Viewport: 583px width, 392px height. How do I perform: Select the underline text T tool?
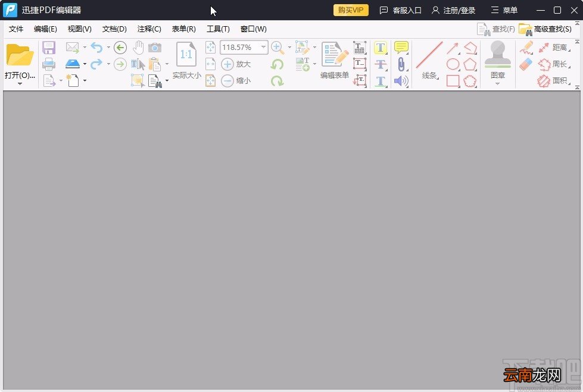381,81
